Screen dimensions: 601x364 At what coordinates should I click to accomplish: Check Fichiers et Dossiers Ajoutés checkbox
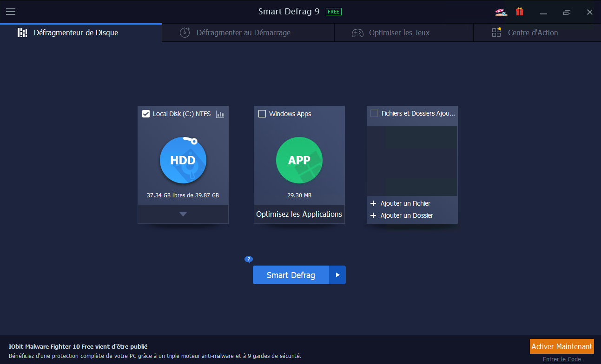tap(374, 113)
